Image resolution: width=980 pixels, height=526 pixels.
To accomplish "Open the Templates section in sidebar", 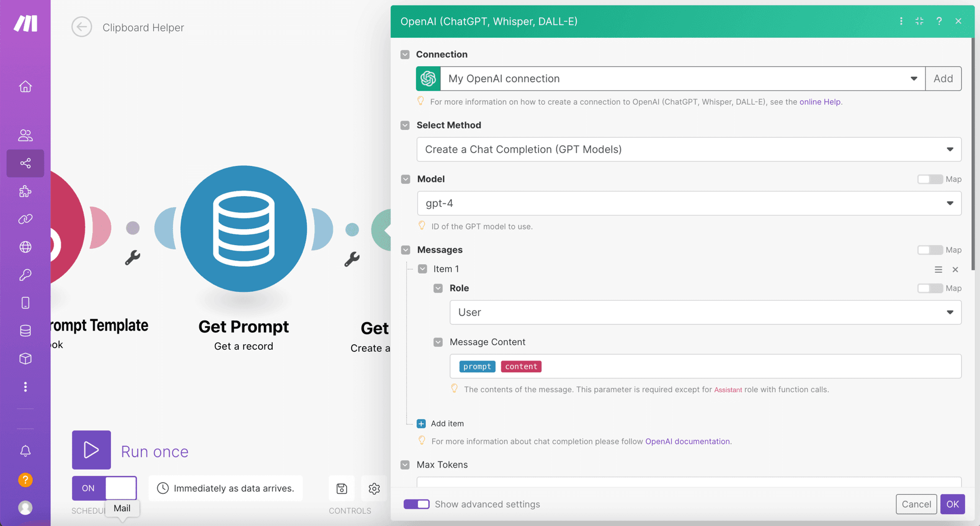I will point(26,192).
